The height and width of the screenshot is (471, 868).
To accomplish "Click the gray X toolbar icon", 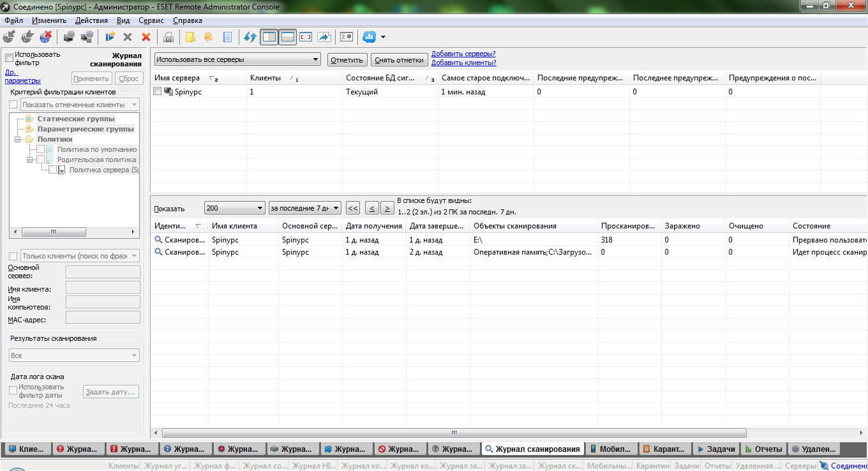I will (x=128, y=37).
